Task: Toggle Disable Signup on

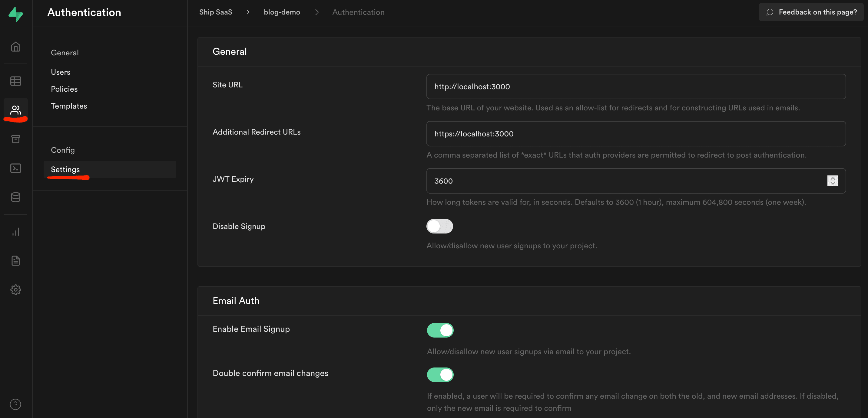Action: point(440,226)
